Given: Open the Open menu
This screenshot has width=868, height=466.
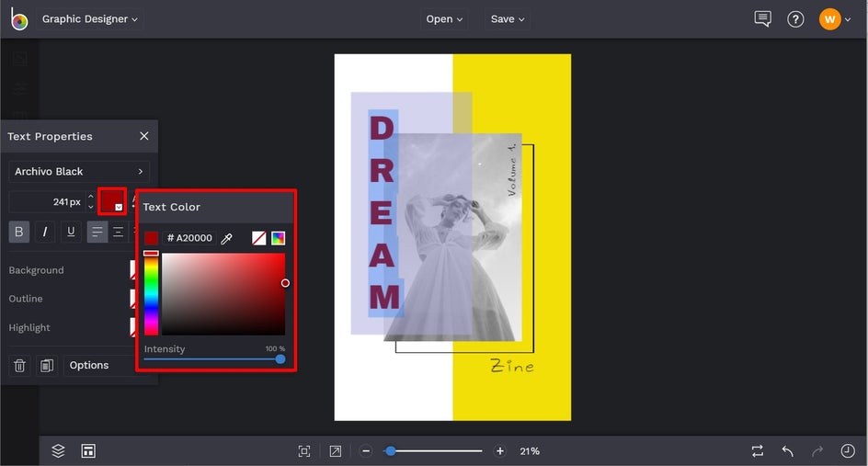Looking at the screenshot, I should pos(444,19).
